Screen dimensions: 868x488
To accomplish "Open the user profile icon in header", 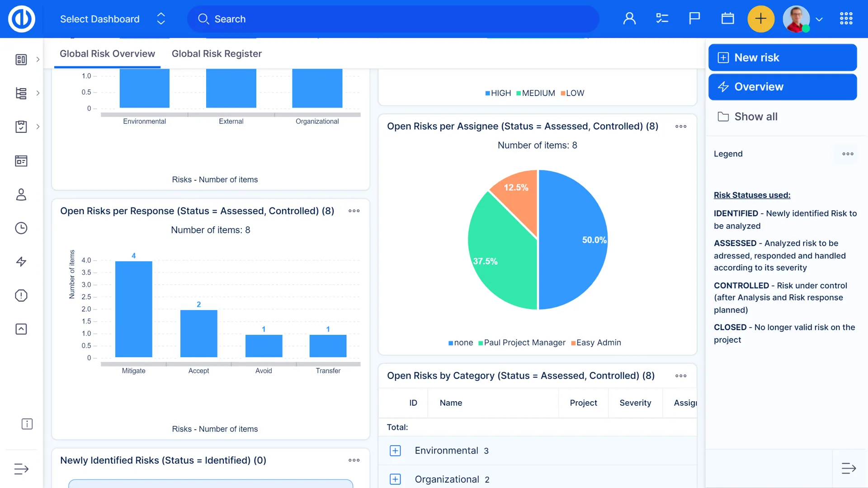I will (x=629, y=19).
